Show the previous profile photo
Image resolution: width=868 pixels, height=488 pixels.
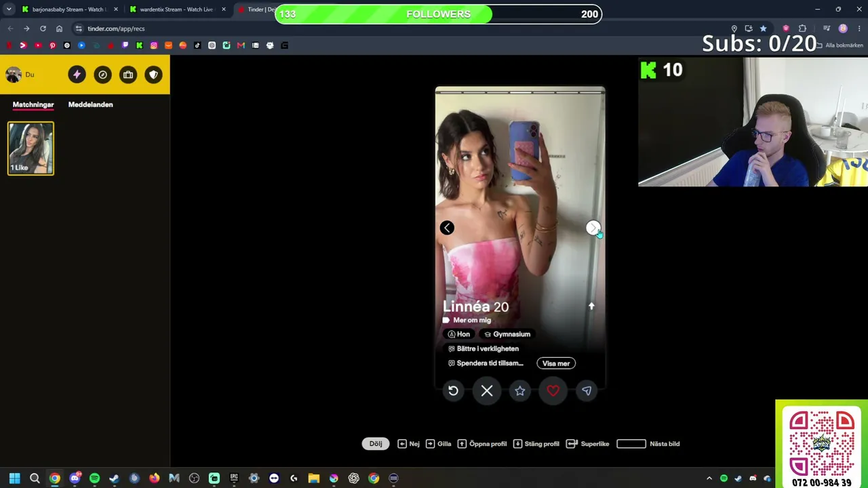coord(447,228)
